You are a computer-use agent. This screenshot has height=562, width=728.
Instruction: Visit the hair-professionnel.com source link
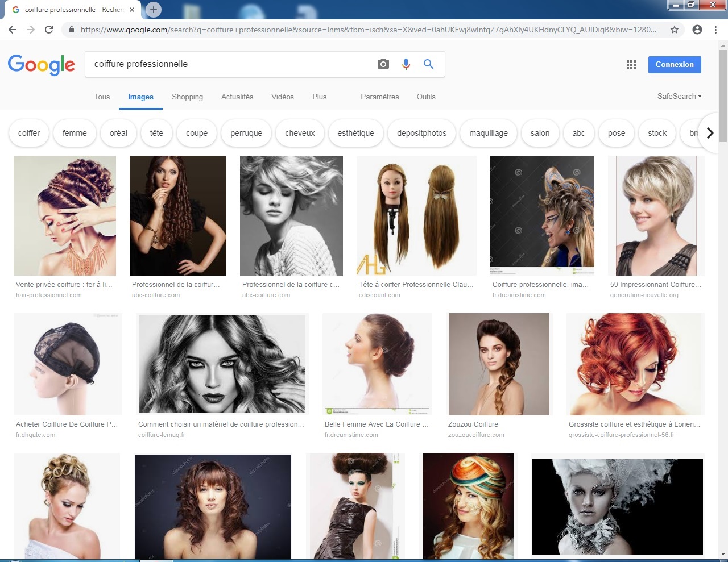click(x=49, y=295)
